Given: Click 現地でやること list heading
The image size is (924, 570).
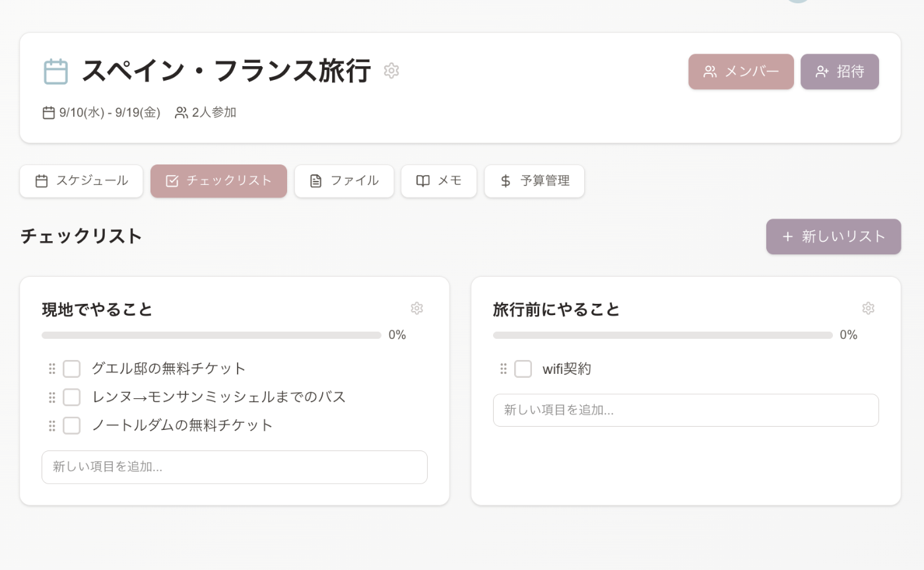Looking at the screenshot, I should point(97,309).
